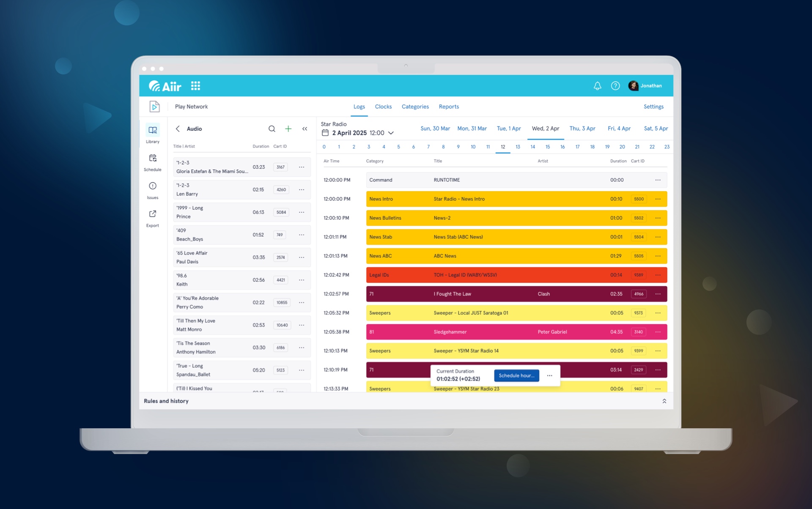Select the '98.6 Keith track
This screenshot has width=812, height=509.
pos(242,280)
